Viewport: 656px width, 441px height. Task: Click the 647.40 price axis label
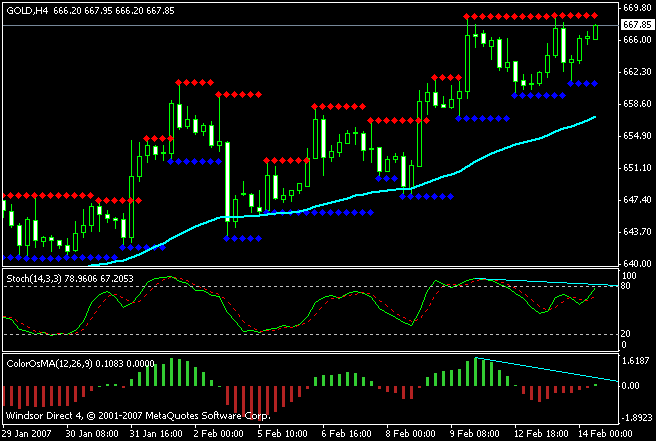tap(637, 200)
